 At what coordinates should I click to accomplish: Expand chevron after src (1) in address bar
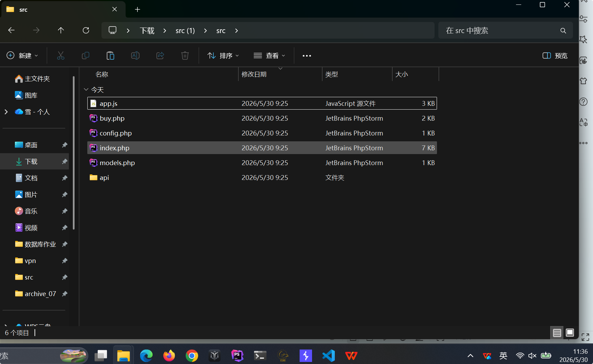coord(205,31)
